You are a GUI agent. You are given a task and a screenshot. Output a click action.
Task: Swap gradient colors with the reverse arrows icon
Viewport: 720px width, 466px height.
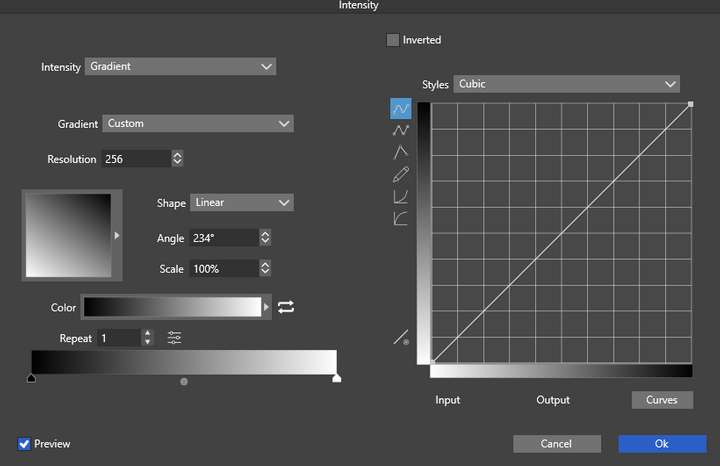coord(286,307)
